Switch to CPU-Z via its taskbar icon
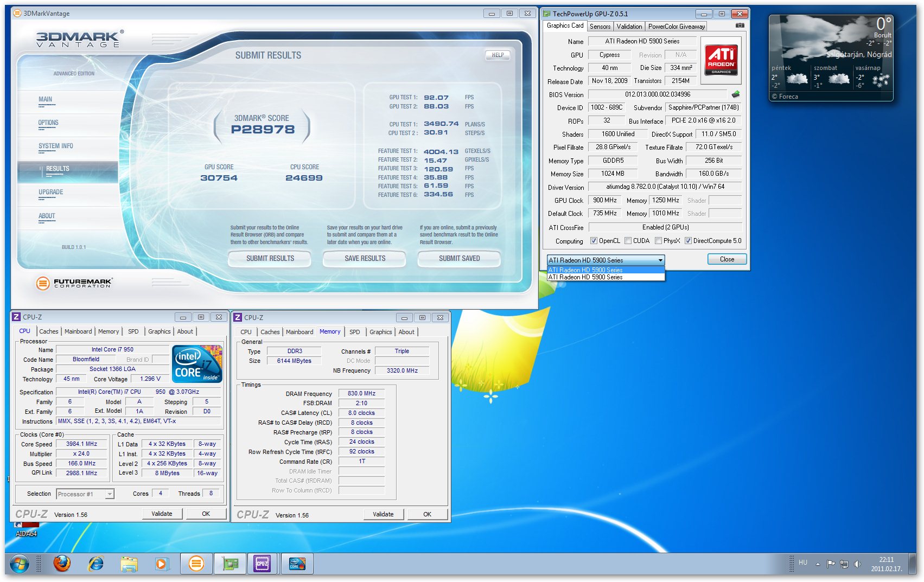Image resolution: width=924 pixels, height=582 pixels. point(263,564)
